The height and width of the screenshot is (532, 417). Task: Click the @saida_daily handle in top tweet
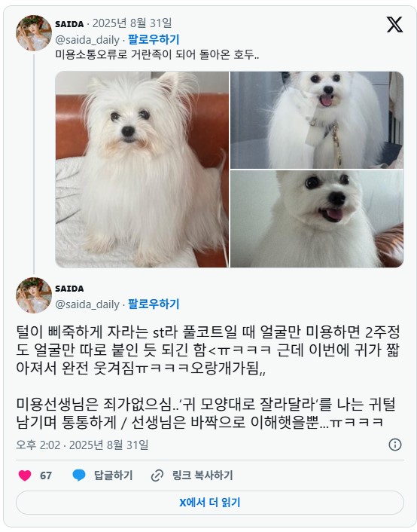87,40
